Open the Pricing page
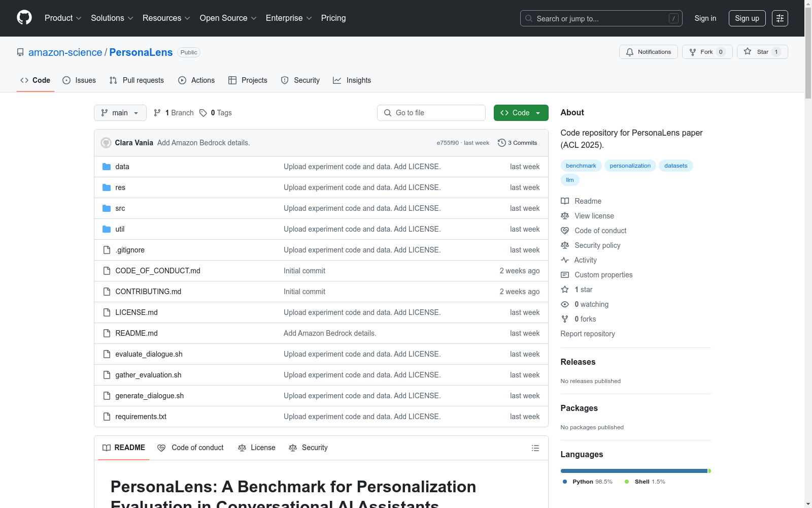The image size is (812, 508). point(333,18)
